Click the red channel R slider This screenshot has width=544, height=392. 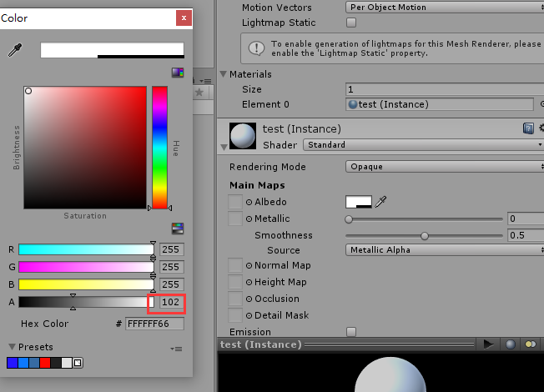click(x=87, y=249)
